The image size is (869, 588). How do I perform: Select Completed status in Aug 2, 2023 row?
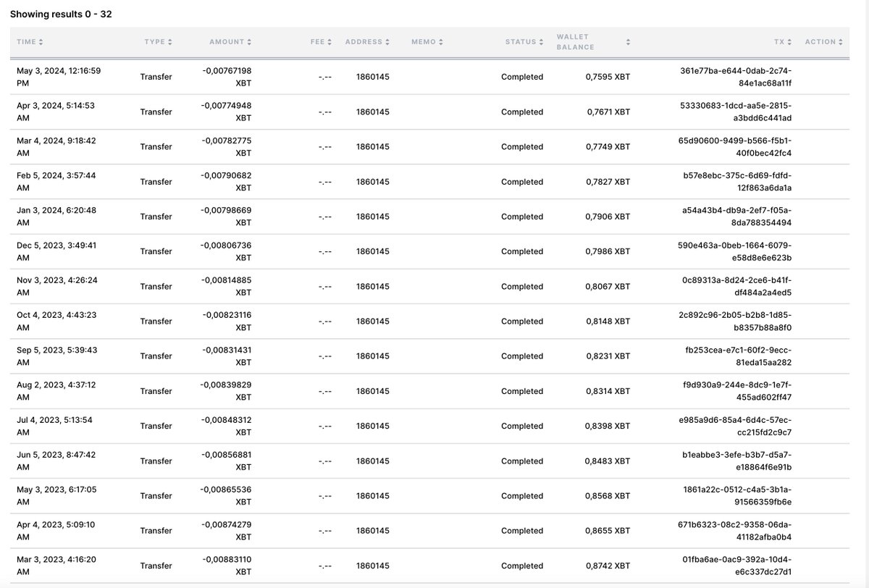(x=522, y=391)
